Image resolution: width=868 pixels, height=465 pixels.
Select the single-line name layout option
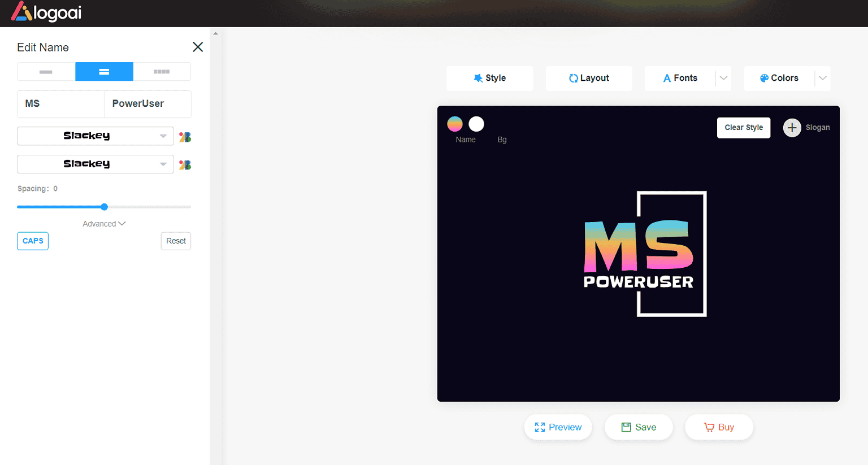point(46,72)
